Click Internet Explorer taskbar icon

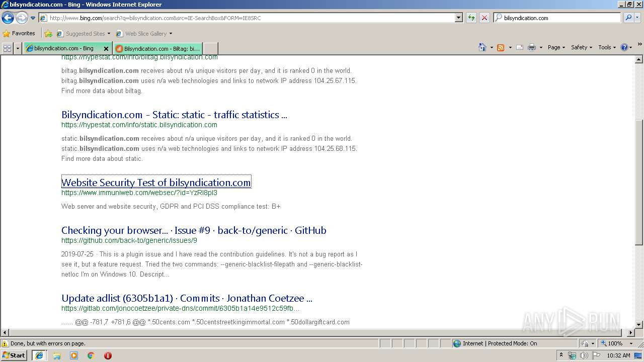tap(39, 355)
